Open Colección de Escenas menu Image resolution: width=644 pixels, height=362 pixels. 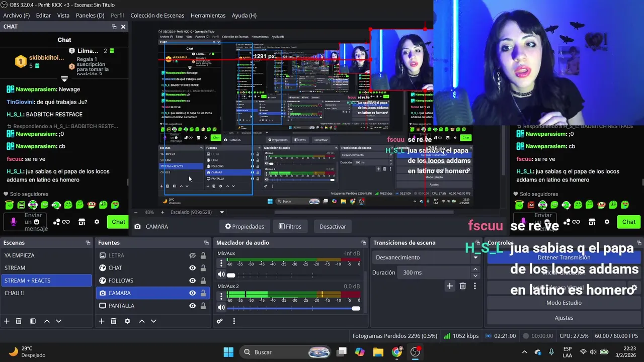tap(157, 16)
